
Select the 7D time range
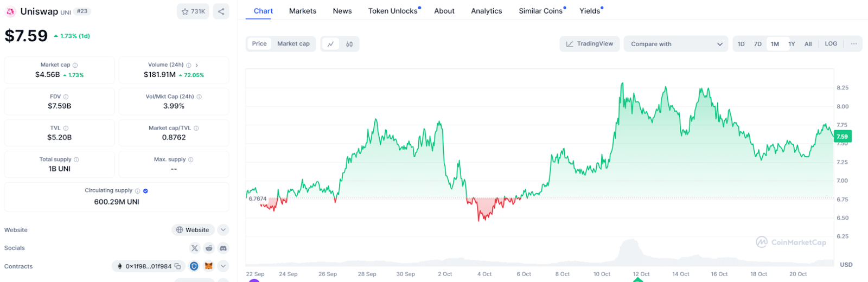758,44
